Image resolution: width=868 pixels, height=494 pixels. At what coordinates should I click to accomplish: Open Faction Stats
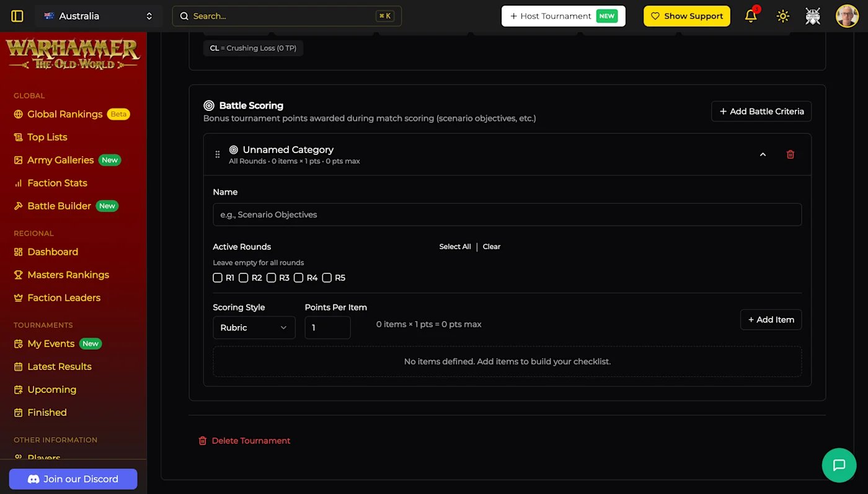point(57,183)
